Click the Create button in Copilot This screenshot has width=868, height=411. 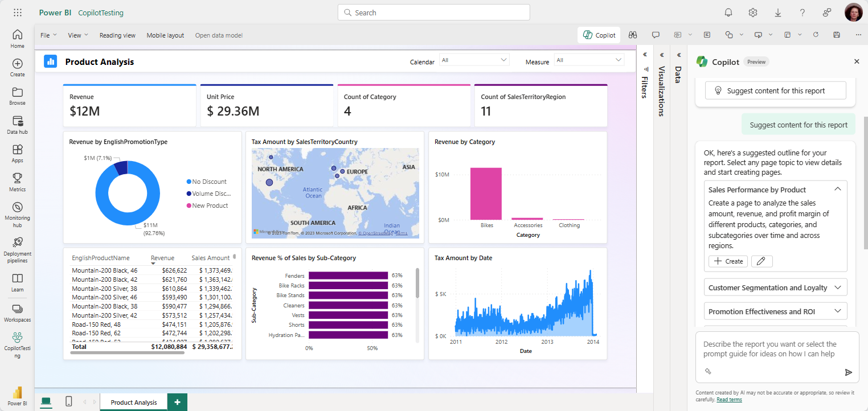728,261
